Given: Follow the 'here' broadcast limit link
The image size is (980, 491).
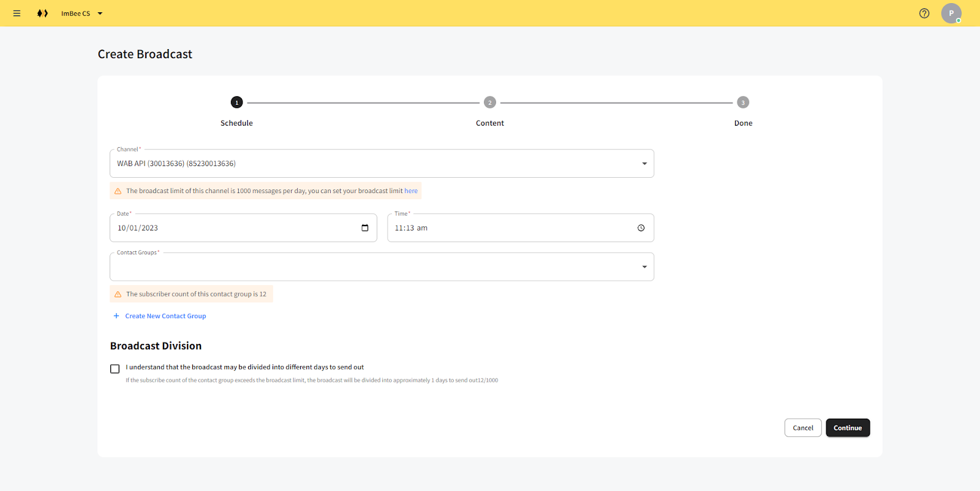Looking at the screenshot, I should (x=411, y=191).
